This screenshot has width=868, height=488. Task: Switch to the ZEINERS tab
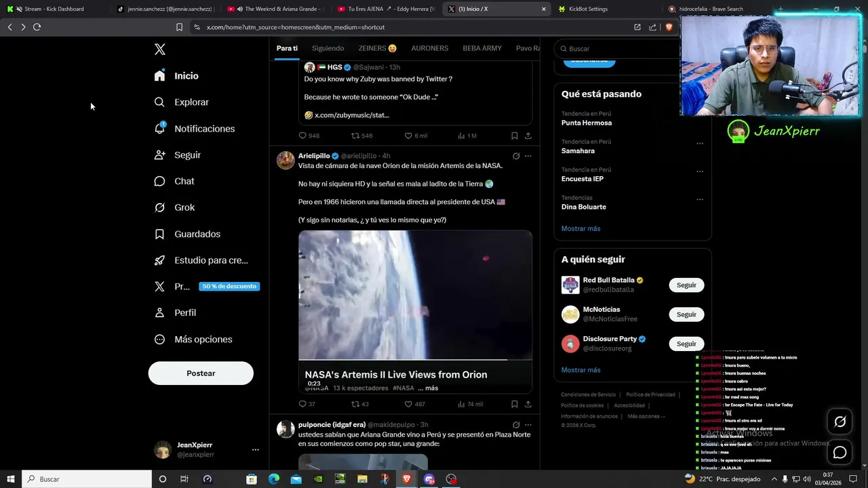tap(378, 48)
